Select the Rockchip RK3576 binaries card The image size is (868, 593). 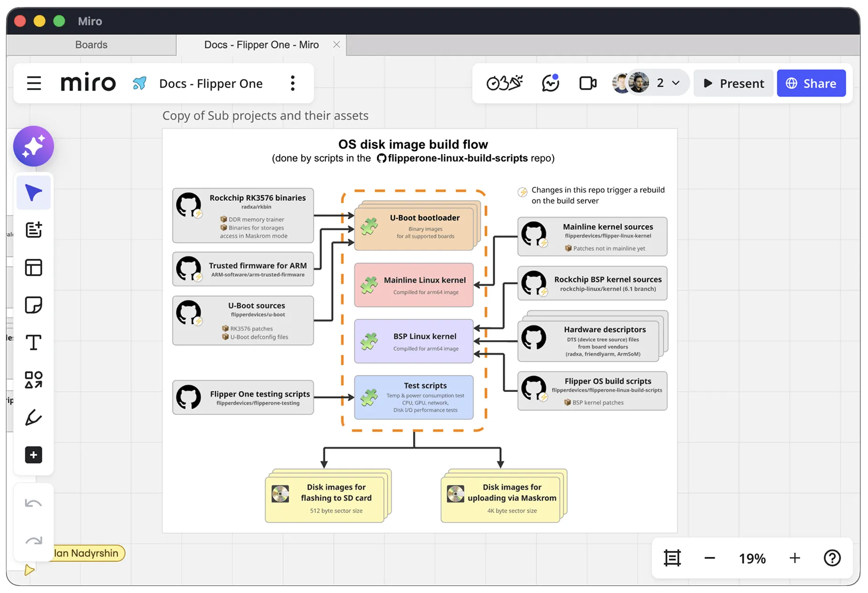point(243,216)
